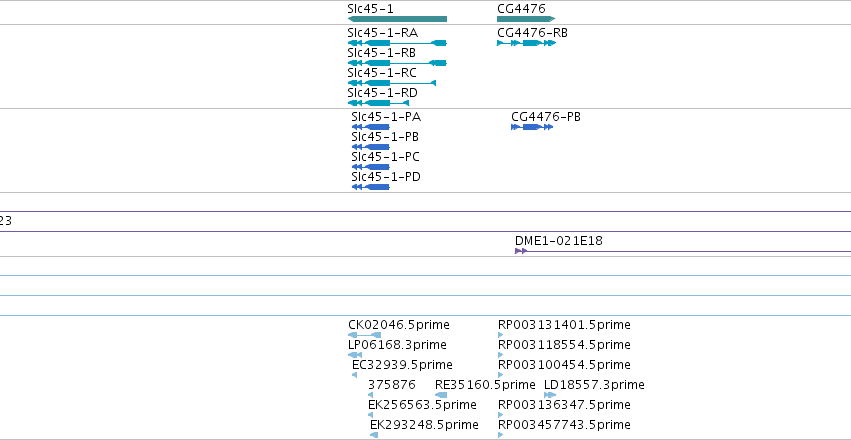The height and width of the screenshot is (440, 851).
Task: Click the EK256563.5prime EST label
Action: 422,405
